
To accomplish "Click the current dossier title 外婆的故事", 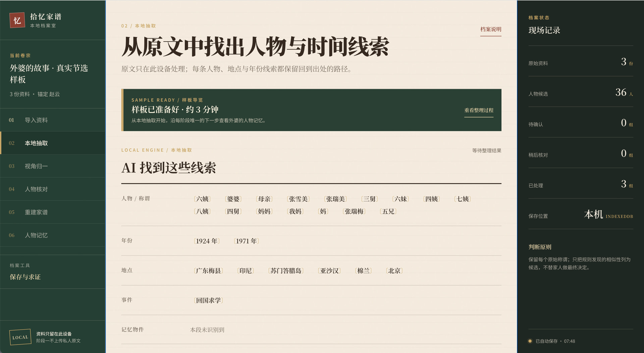I will tap(49, 74).
